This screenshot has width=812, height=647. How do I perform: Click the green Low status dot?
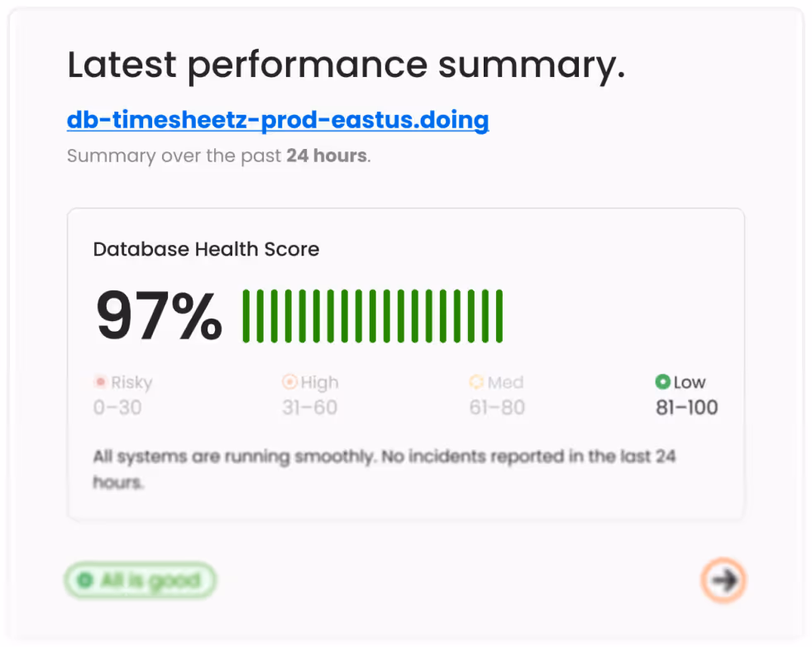[662, 382]
